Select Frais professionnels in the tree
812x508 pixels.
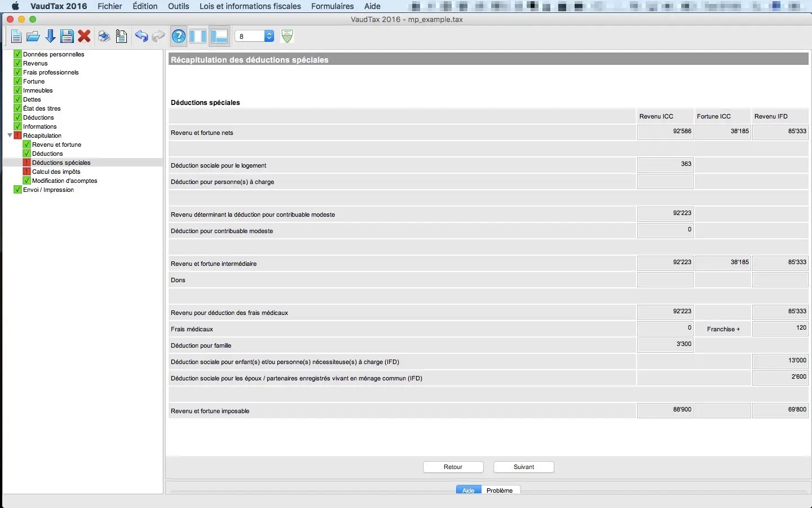click(x=51, y=72)
